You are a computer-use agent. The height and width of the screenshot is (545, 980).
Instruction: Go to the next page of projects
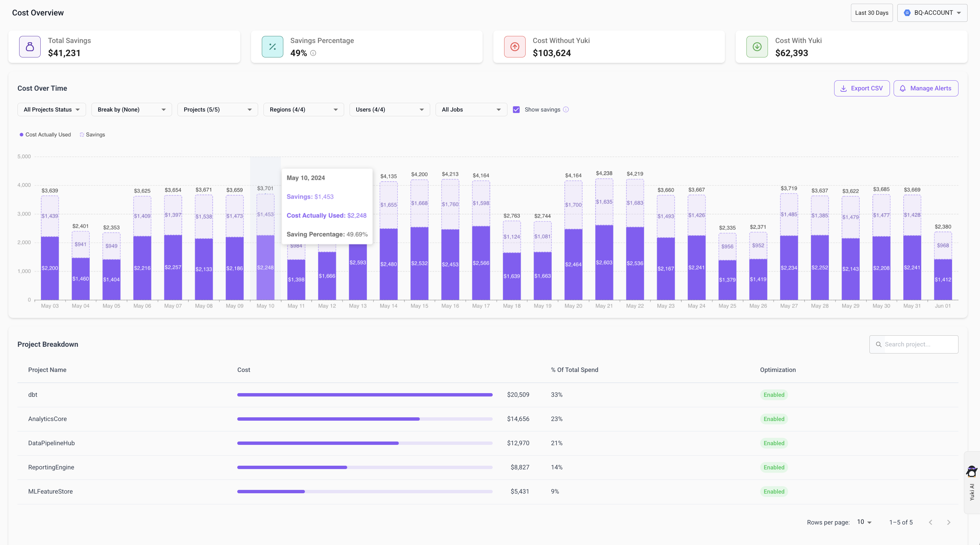[x=949, y=522]
